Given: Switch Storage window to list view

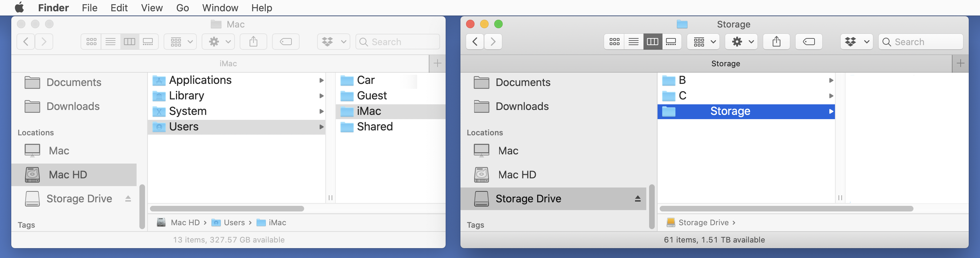Looking at the screenshot, I should pos(633,42).
